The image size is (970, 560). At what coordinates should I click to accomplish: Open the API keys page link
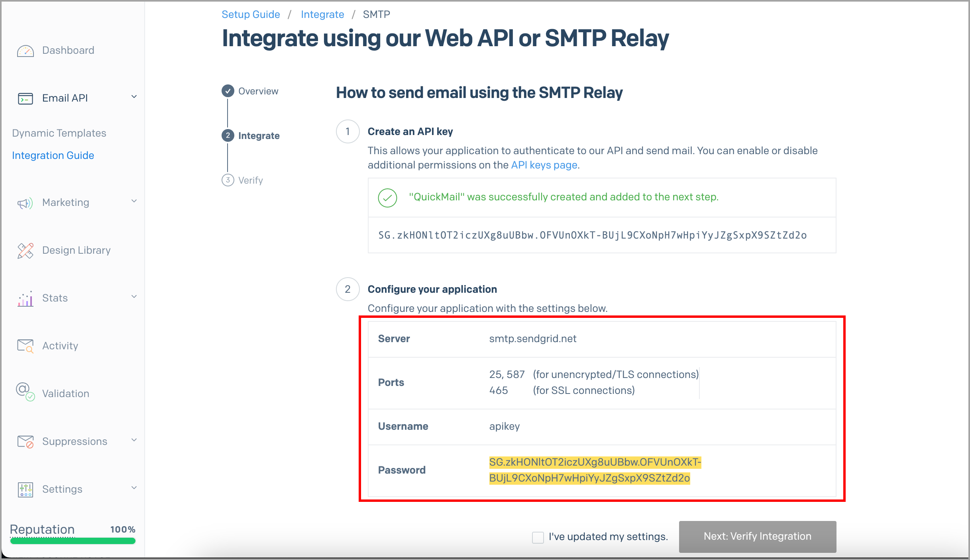544,165
